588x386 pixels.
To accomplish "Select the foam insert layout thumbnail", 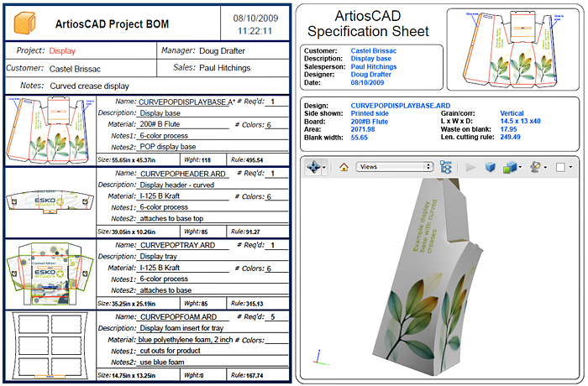I will tap(49, 345).
